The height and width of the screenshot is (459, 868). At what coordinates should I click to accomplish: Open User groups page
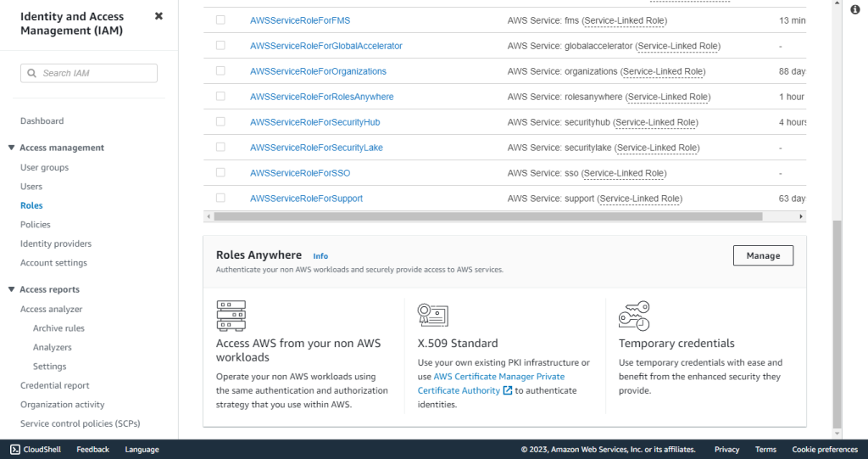(44, 167)
